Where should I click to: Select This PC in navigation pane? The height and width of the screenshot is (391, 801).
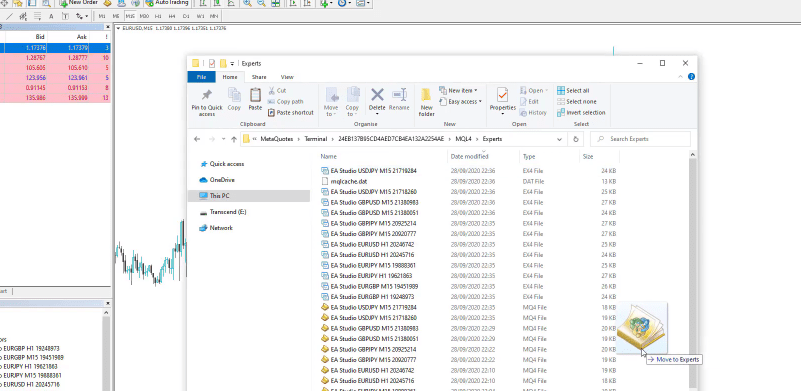tap(249, 196)
